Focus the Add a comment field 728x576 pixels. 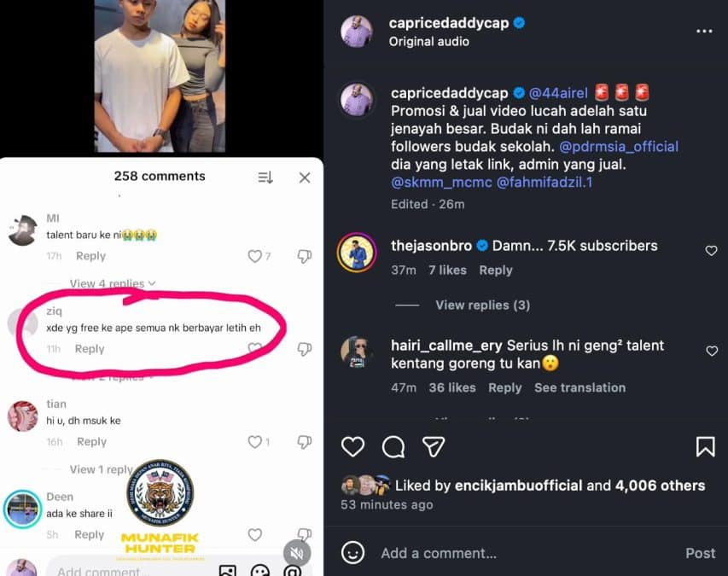(512, 553)
